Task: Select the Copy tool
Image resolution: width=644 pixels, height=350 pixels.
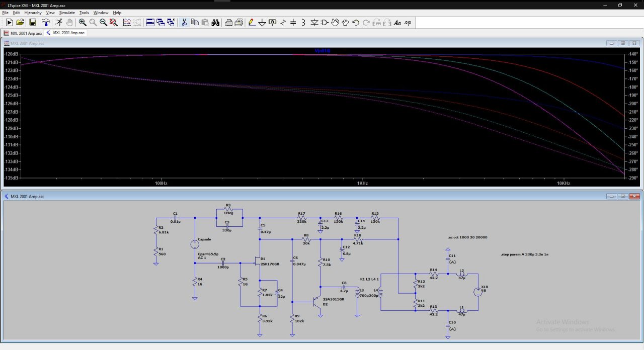Action: [195, 23]
